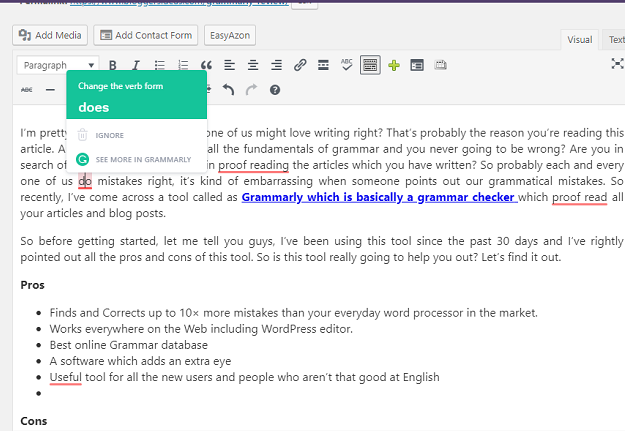
Task: Click paragraph starting "So before getting started"
Action: point(322,249)
